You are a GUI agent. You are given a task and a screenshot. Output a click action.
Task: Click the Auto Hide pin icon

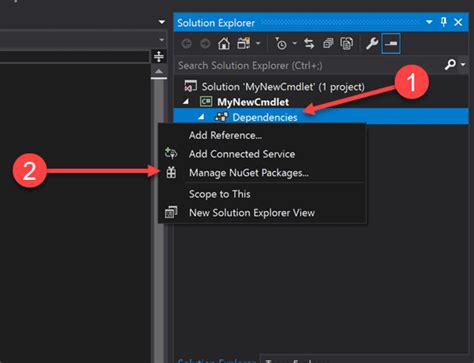tap(443, 22)
